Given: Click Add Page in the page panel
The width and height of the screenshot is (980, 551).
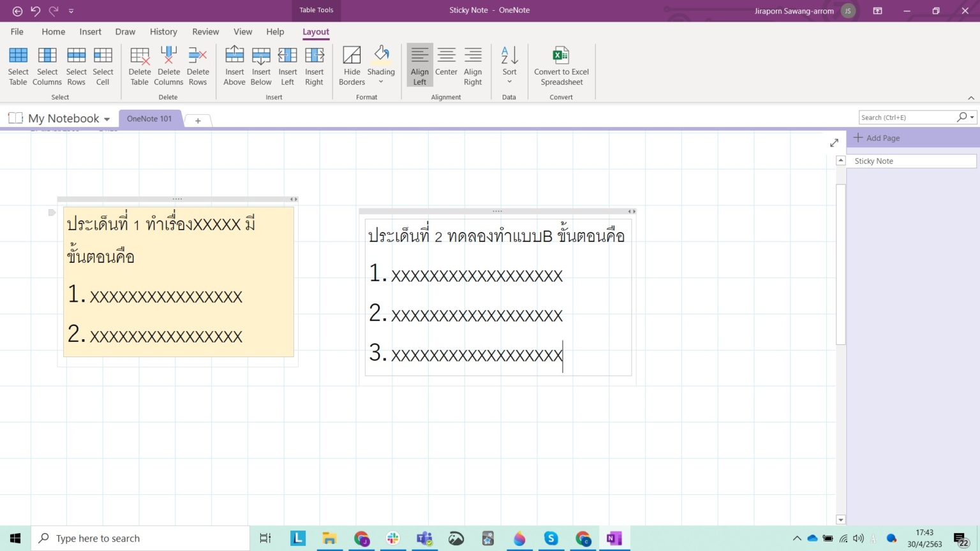Looking at the screenshot, I should pos(883,138).
